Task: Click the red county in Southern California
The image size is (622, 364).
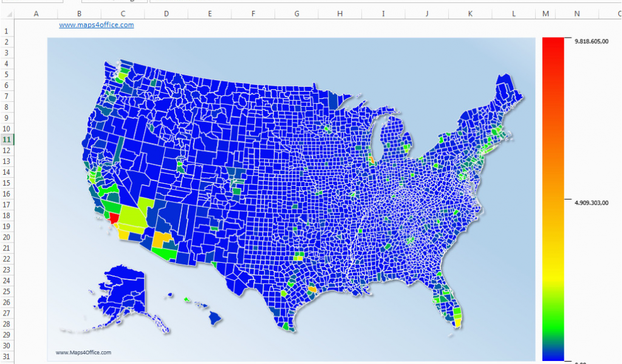Action: [114, 218]
